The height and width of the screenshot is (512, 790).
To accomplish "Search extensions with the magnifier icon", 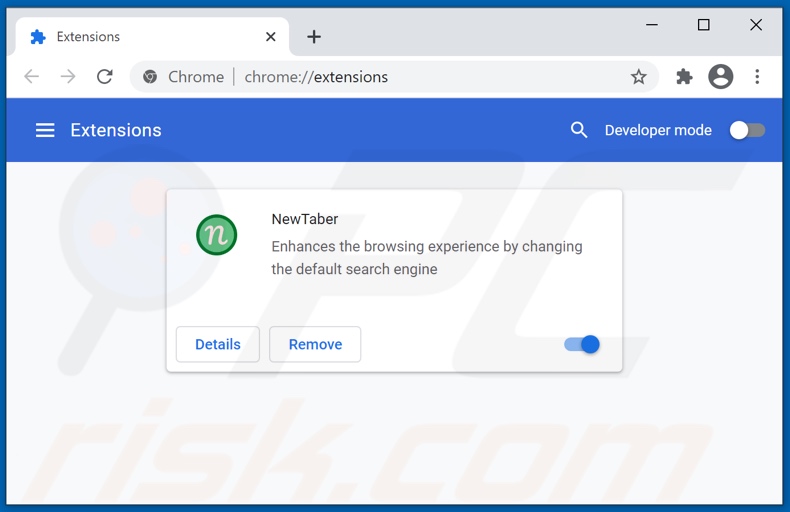I will point(579,130).
